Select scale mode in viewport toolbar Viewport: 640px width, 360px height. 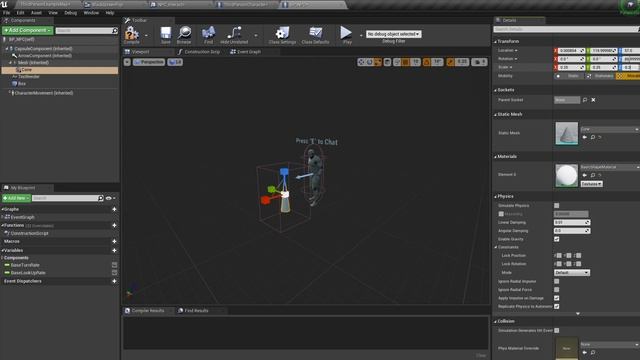(x=378, y=62)
